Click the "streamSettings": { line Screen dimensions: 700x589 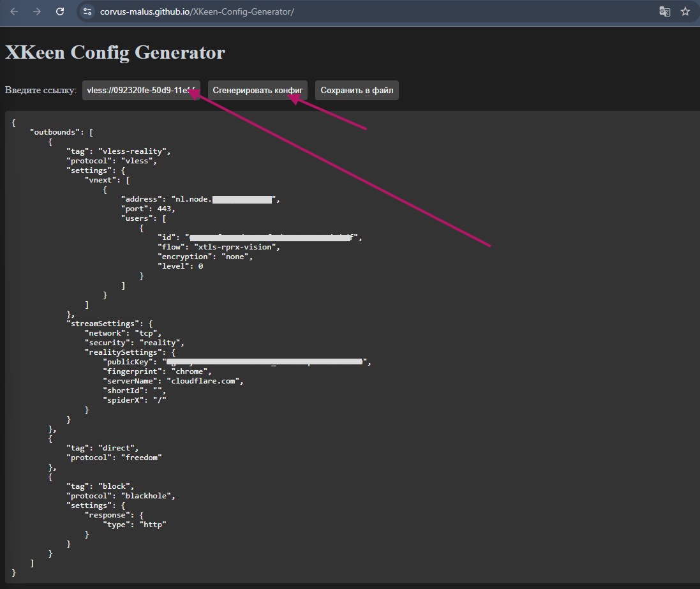109,324
